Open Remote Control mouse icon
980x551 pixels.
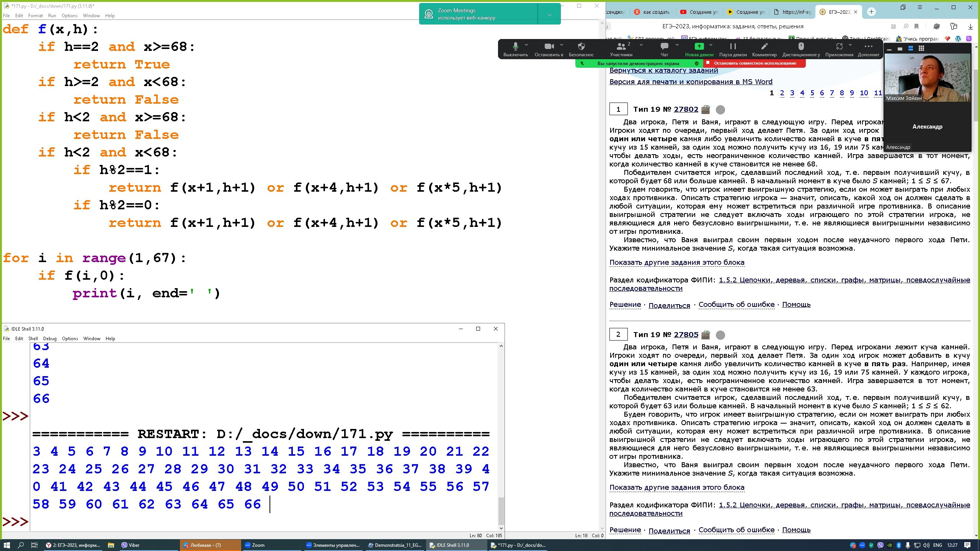[801, 47]
